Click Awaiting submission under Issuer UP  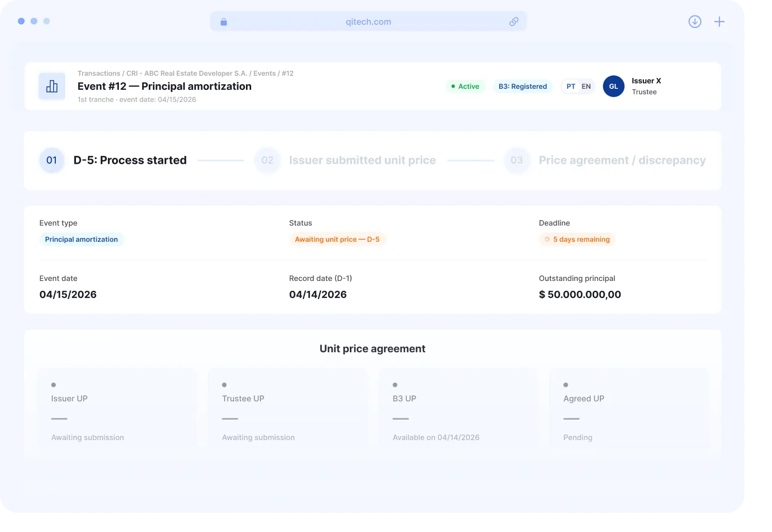click(87, 437)
